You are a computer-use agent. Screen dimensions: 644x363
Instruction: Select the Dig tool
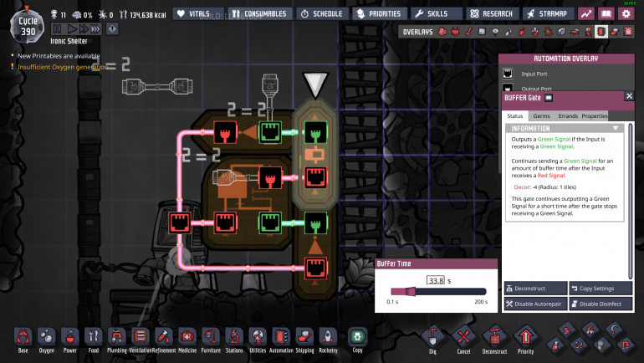tap(432, 340)
